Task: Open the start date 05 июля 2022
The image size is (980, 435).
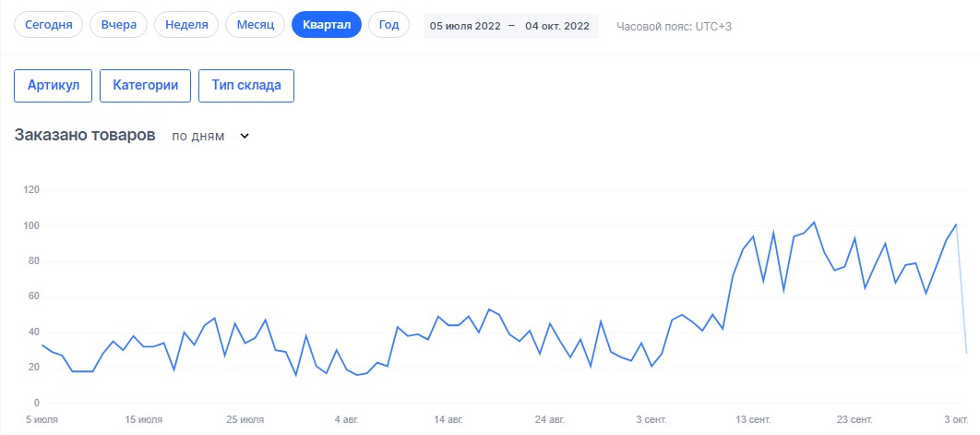Action: tap(465, 26)
